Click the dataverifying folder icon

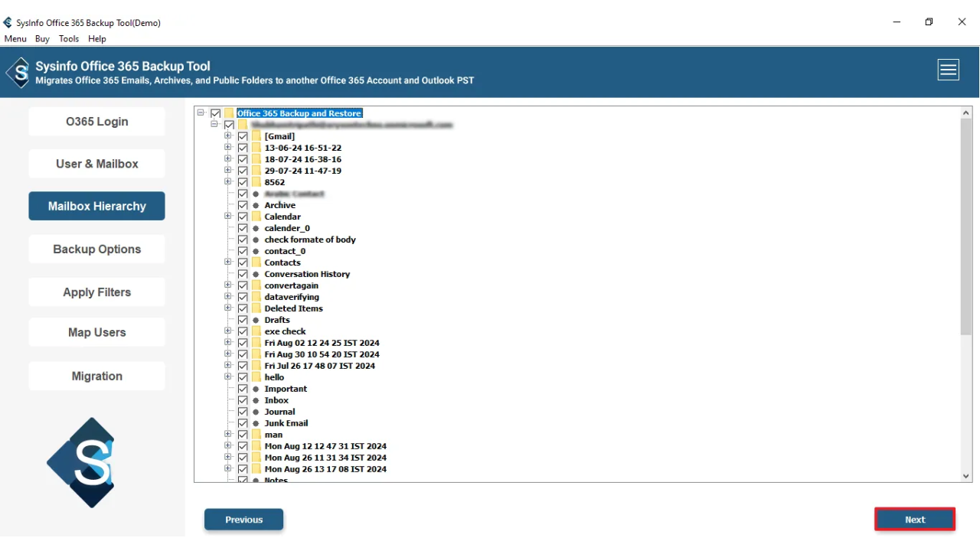pos(256,297)
